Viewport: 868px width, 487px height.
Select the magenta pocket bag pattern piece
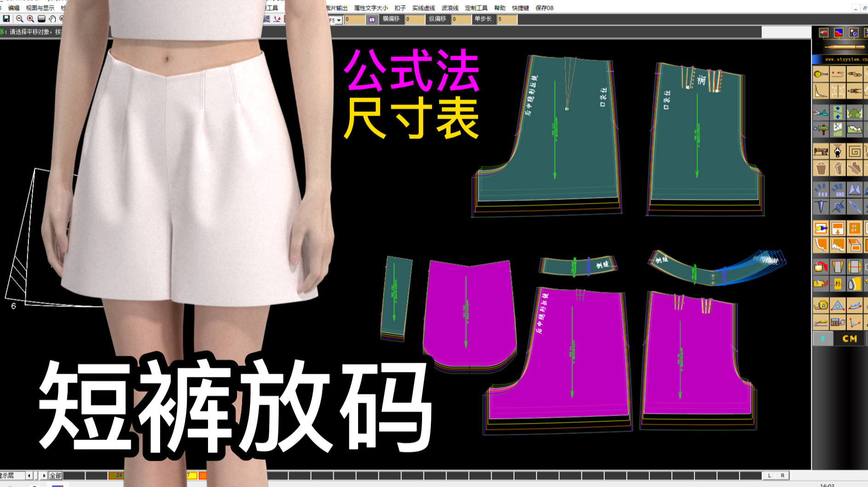pos(469,315)
